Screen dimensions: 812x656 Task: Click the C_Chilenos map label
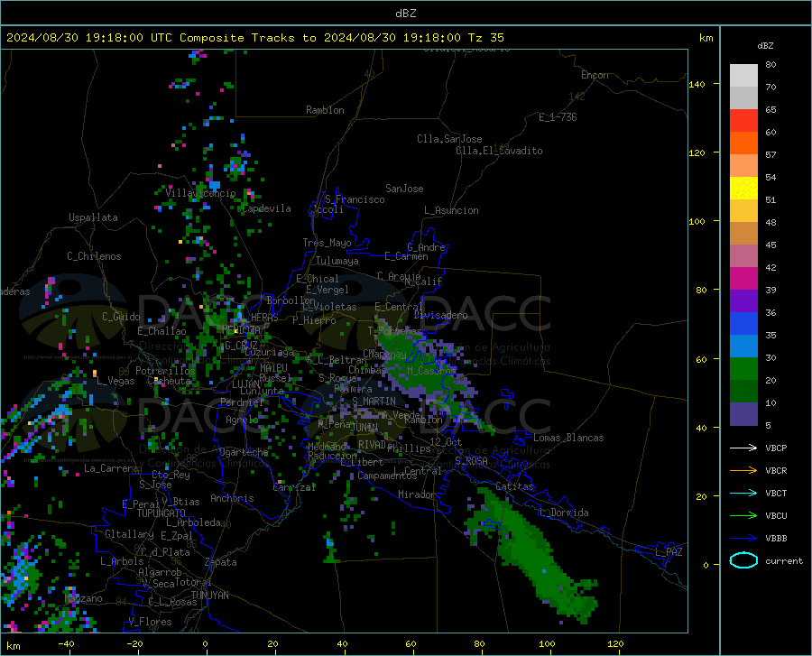point(94,256)
